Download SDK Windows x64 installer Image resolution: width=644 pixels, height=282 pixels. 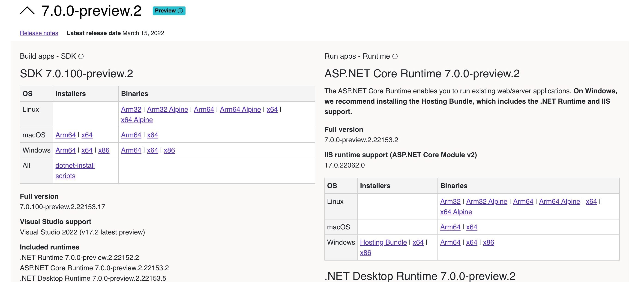(x=87, y=150)
